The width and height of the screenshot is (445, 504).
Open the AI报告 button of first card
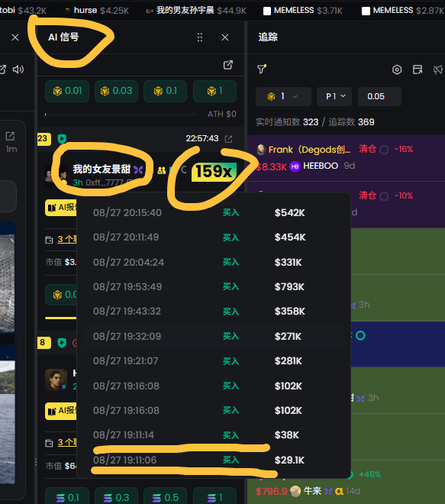(x=61, y=208)
